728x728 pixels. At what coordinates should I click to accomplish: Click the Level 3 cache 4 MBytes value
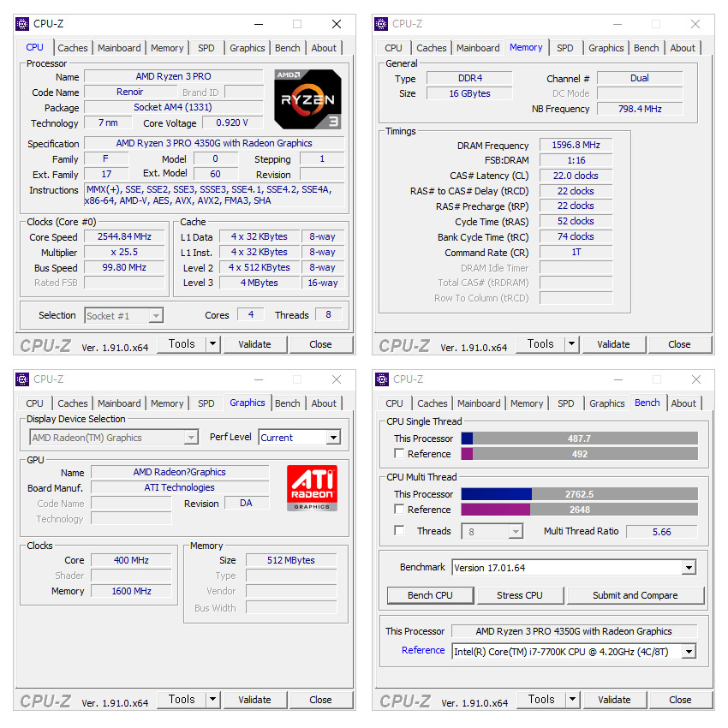coord(259,283)
